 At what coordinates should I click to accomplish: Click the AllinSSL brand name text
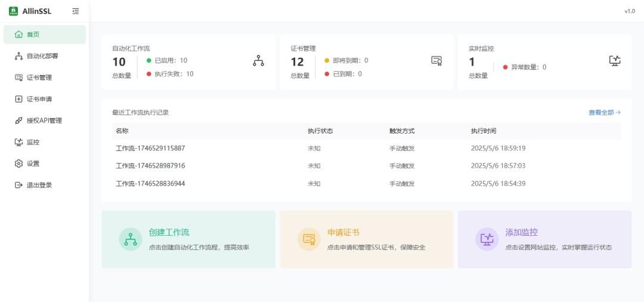pyautogui.click(x=37, y=11)
